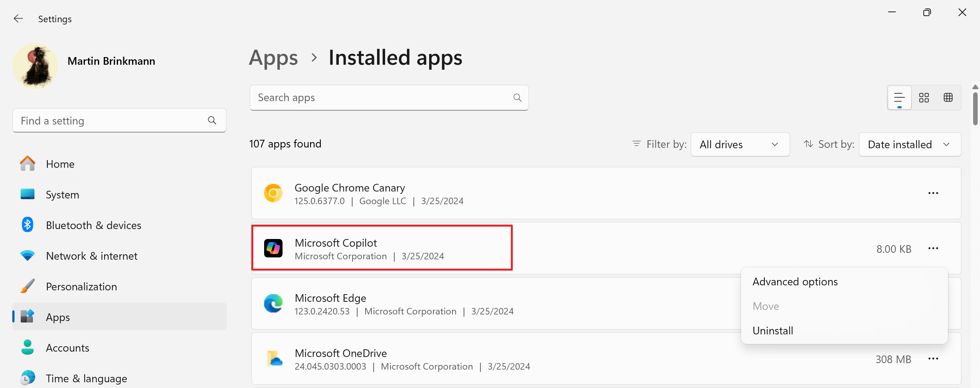
Task: Choose Uninstall from the context menu
Action: 844,331
